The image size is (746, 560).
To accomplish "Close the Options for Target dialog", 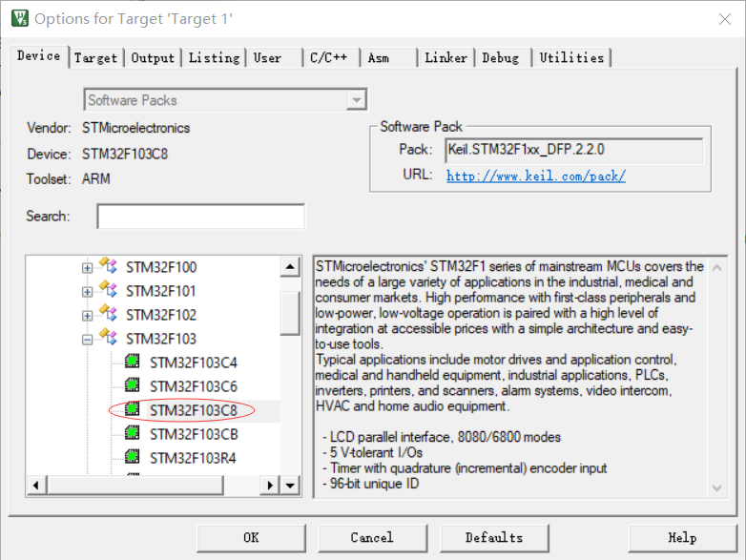I will coord(725,19).
